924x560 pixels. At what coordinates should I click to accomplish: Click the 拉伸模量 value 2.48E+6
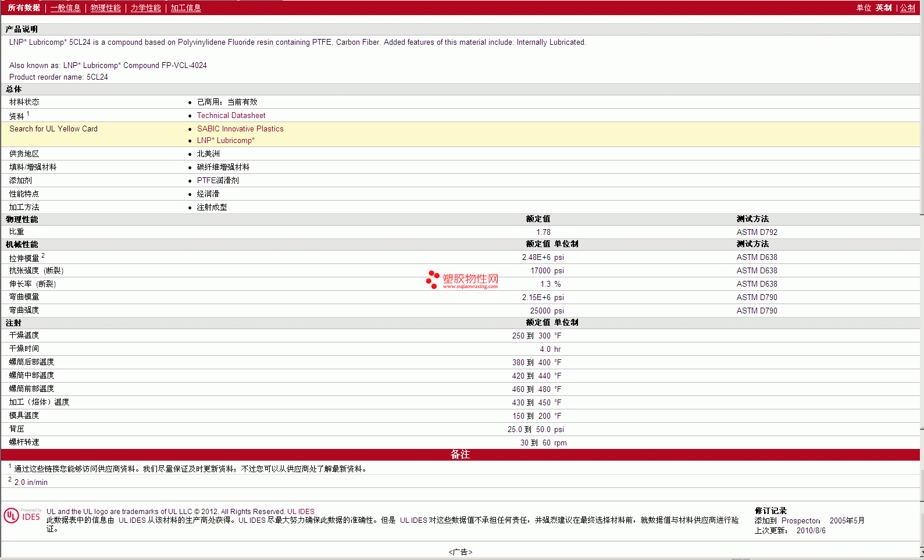(536, 258)
